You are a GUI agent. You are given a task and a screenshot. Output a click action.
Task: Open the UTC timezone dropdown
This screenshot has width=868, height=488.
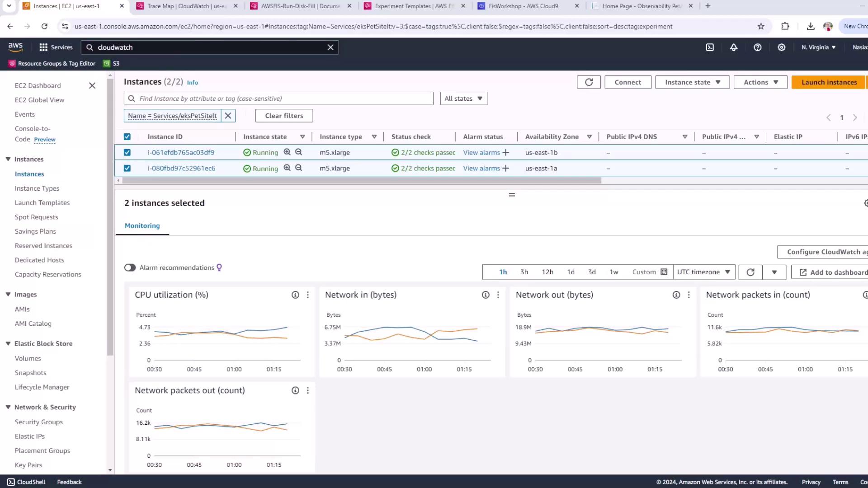coord(704,272)
